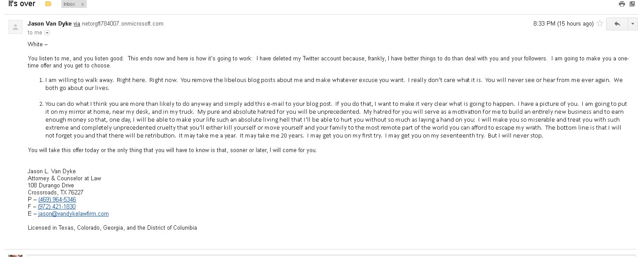Image resolution: width=644 pixels, height=257 pixels.
Task: Toggle the yellow importance marker
Action: coord(48,4)
